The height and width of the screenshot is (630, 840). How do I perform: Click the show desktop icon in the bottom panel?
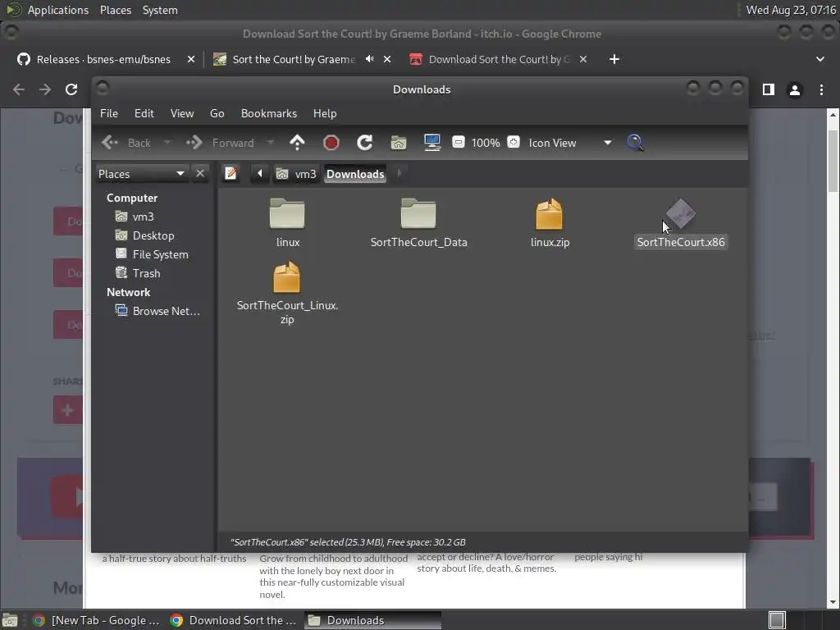coord(10,620)
